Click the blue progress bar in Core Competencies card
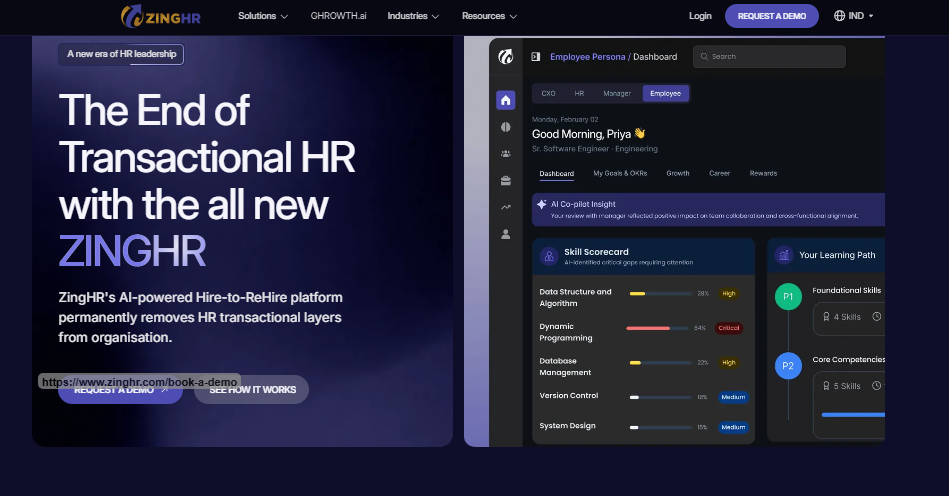 pos(853,415)
